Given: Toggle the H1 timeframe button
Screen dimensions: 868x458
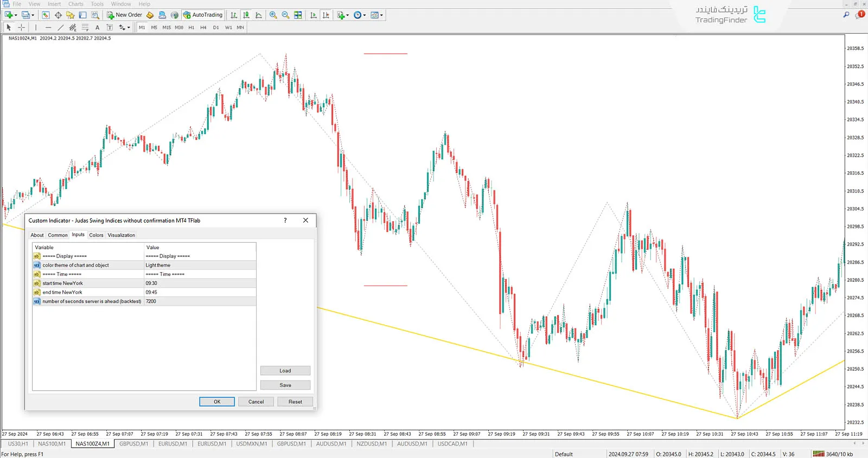Looking at the screenshot, I should coord(191,27).
